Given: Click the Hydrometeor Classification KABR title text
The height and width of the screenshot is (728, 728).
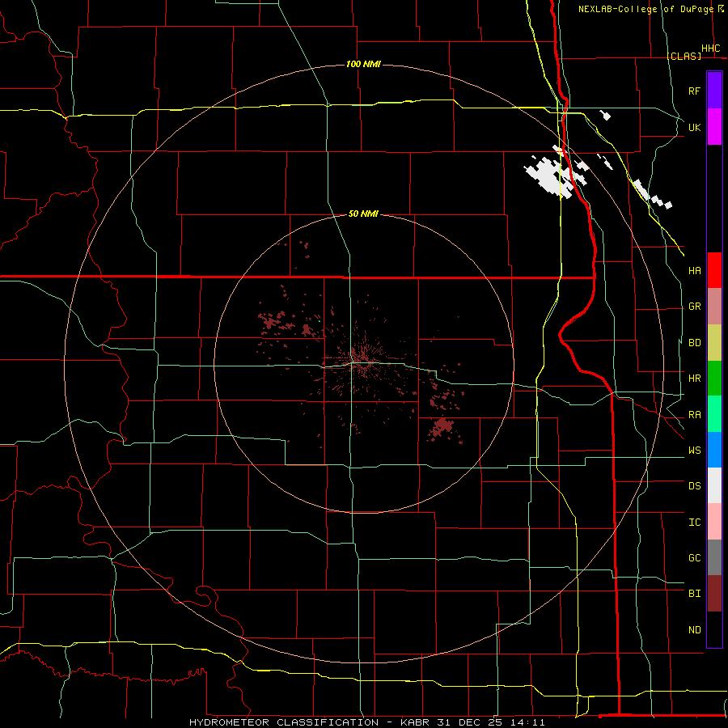Looking at the screenshot, I should (366, 722).
